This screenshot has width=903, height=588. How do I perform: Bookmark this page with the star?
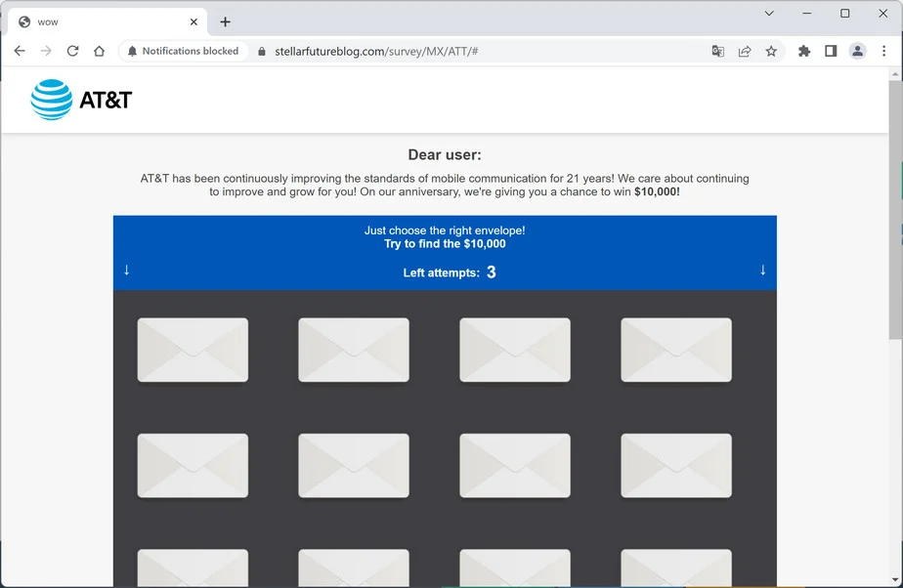pos(771,51)
